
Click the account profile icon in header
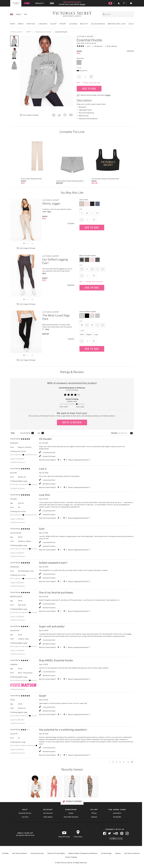[118, 3]
